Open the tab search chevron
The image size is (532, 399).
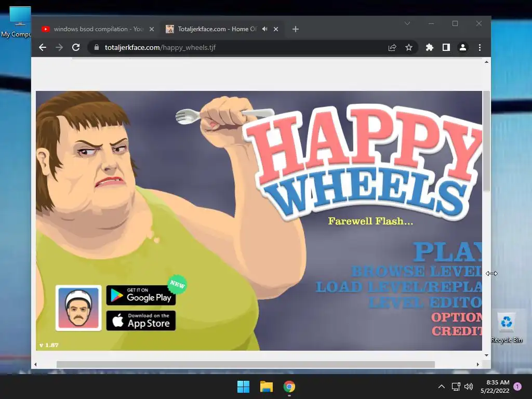point(407,23)
